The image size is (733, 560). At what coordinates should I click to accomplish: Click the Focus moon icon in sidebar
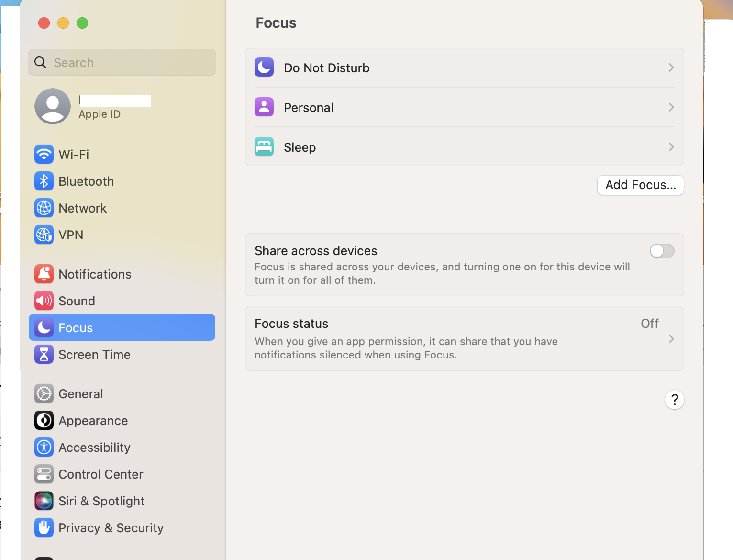(x=44, y=327)
